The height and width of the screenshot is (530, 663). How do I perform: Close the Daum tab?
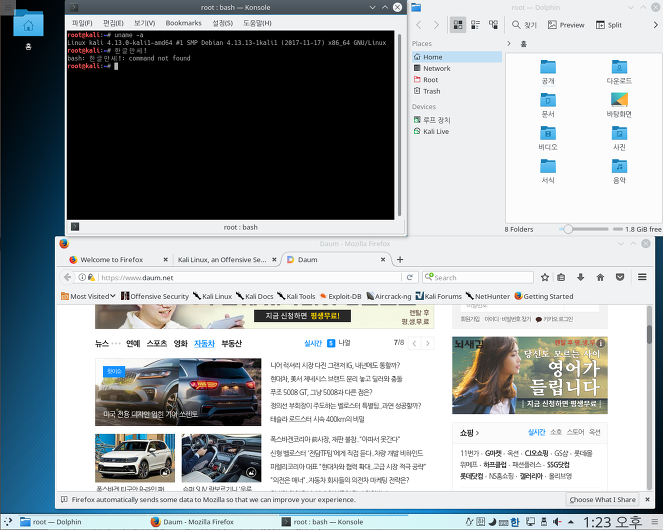383,259
